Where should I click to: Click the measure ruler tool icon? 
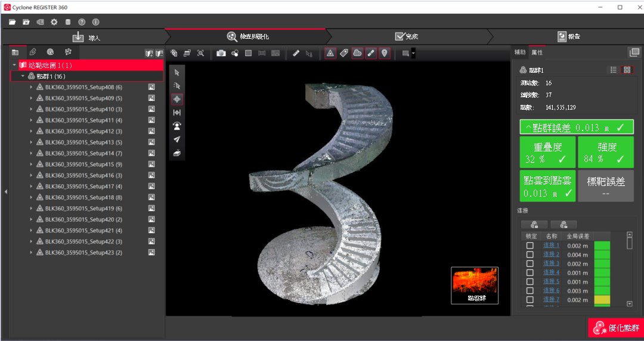[x=296, y=53]
